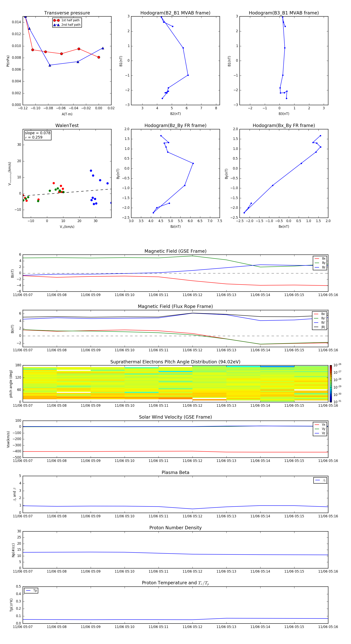The image size is (351, 644).
Task: Click the 'Vy' velocity legend entry
Action: click(320, 429)
